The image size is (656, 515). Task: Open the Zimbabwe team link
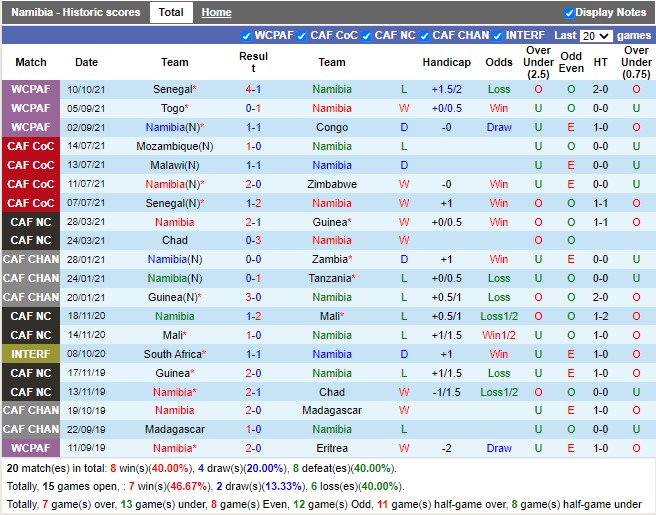(332, 184)
